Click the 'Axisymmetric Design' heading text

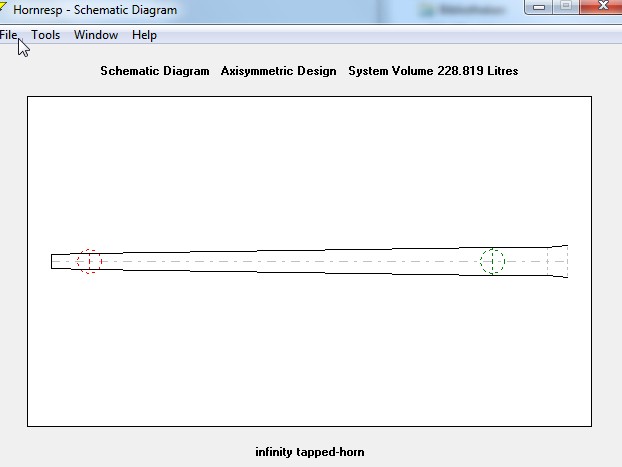[x=278, y=71]
